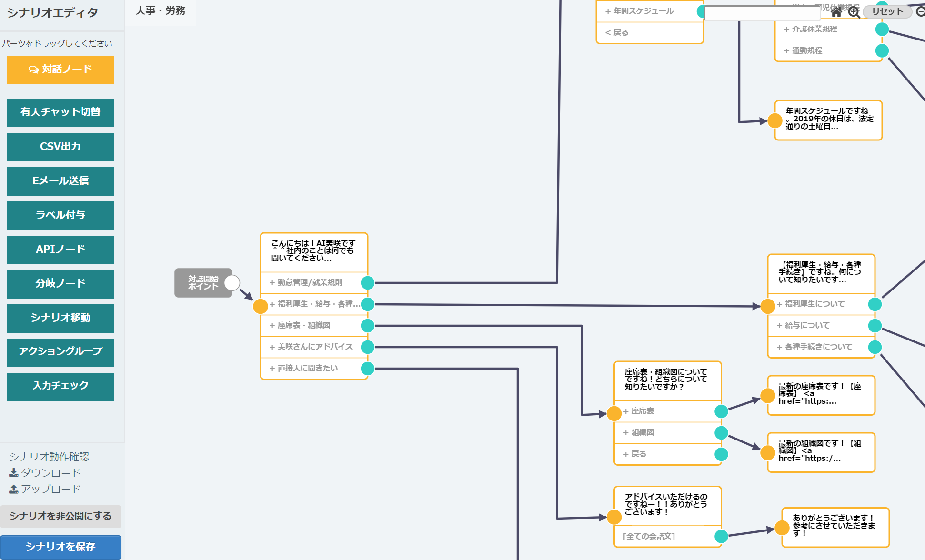Click the download icon beside ダウンロード
925x560 pixels.
14,473
